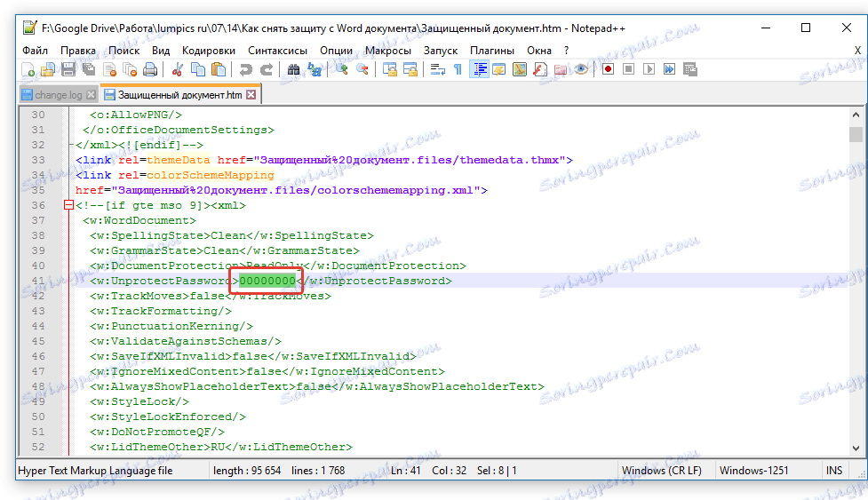This screenshot has width=868, height=500.
Task: Cut selection with the scissors icon
Action: click(x=177, y=69)
